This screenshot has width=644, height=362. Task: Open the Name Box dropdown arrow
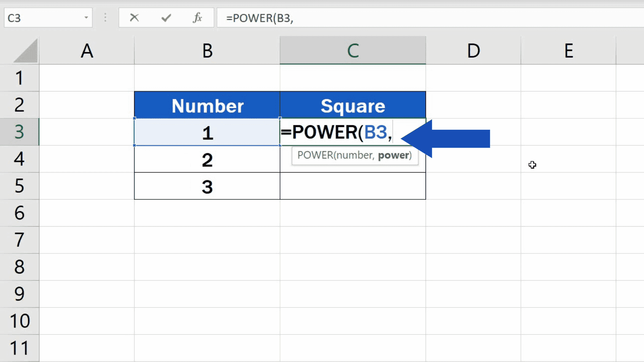click(87, 18)
